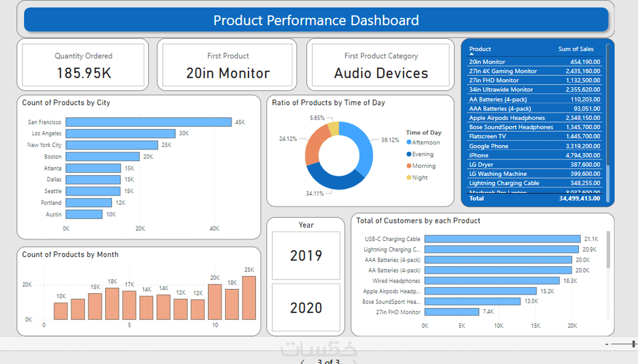
Task: Click the 348,255.00 sales value
Action: (x=585, y=183)
